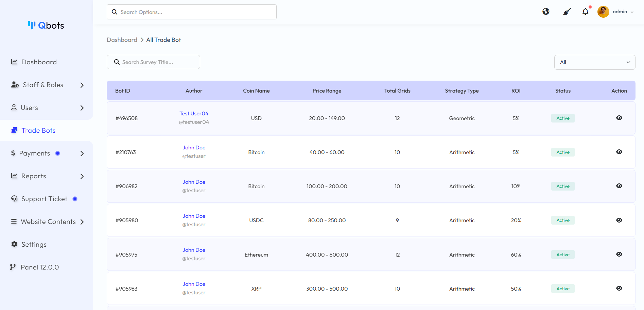Click the Search Survey Title input field
The height and width of the screenshot is (310, 644).
coord(153,62)
